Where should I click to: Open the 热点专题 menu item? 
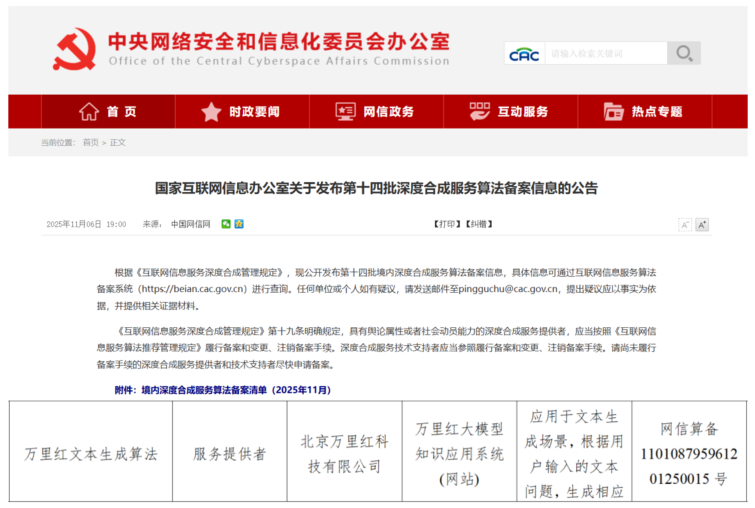[657, 112]
